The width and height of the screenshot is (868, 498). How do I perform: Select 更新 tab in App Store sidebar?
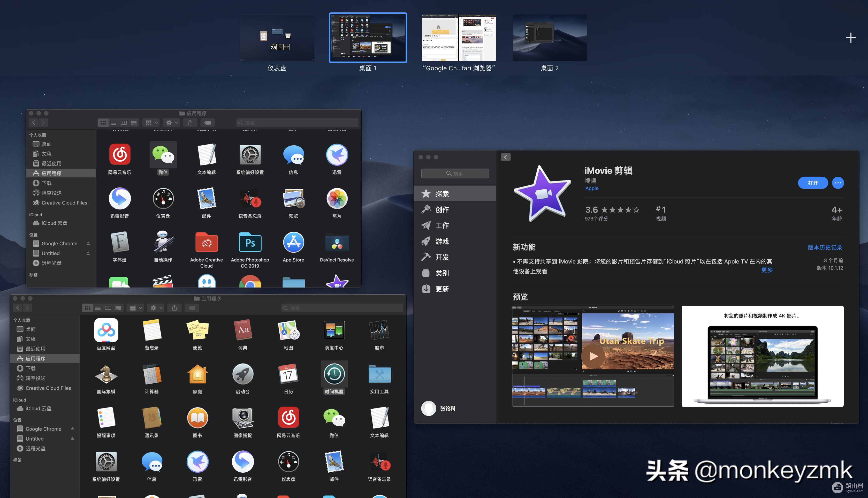pyautogui.click(x=455, y=289)
